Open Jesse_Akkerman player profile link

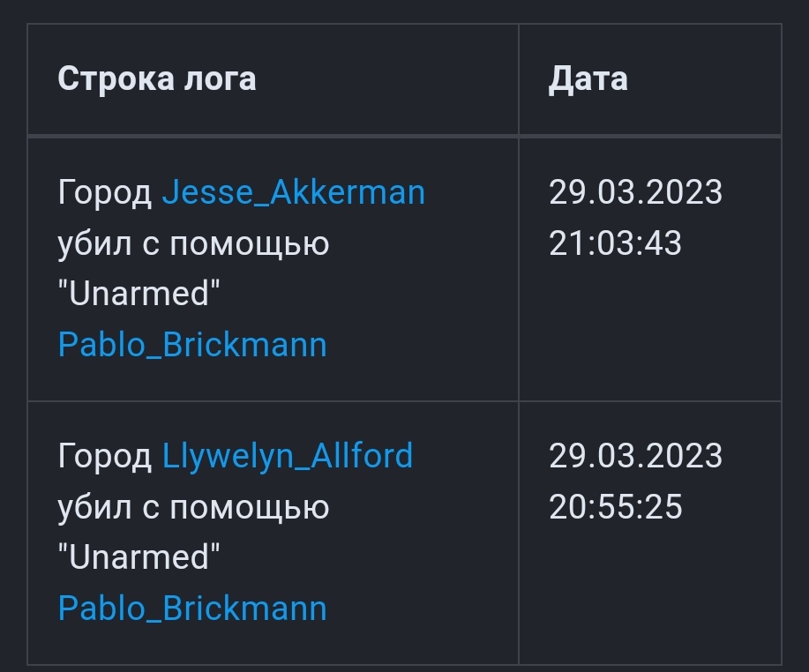click(293, 192)
